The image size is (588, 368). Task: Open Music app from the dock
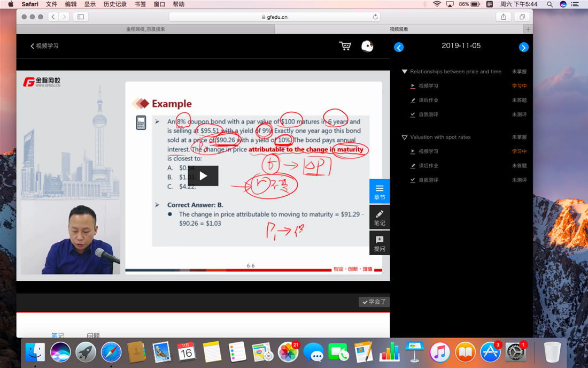[x=439, y=352]
